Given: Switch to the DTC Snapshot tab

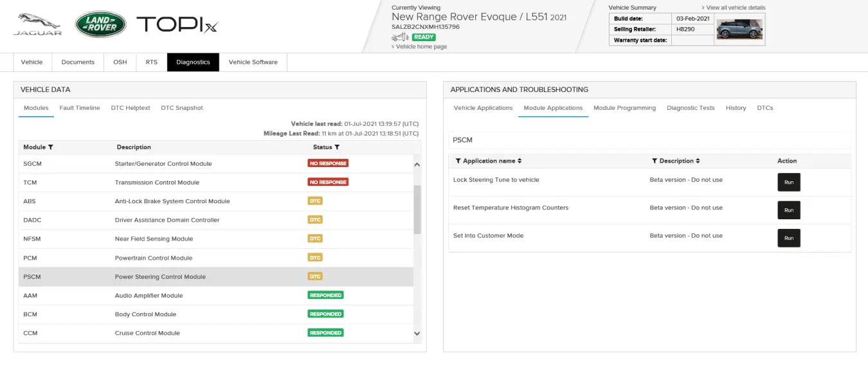Looking at the screenshot, I should click(x=181, y=108).
